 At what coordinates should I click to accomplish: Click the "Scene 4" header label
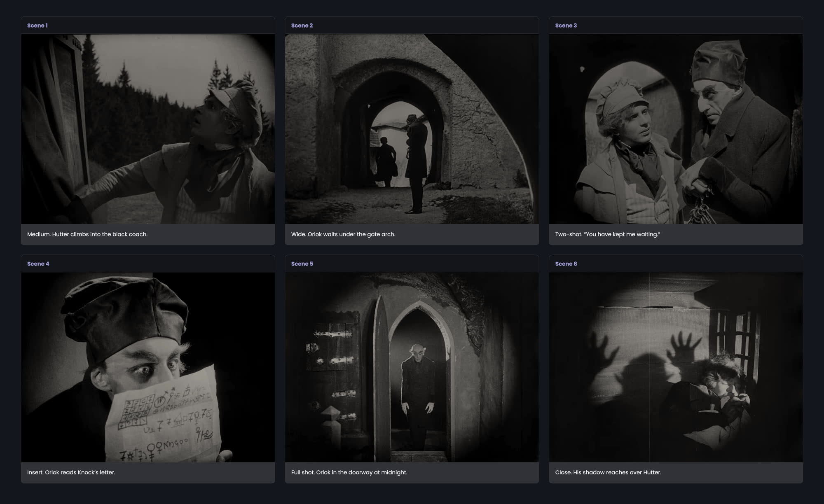click(x=38, y=264)
